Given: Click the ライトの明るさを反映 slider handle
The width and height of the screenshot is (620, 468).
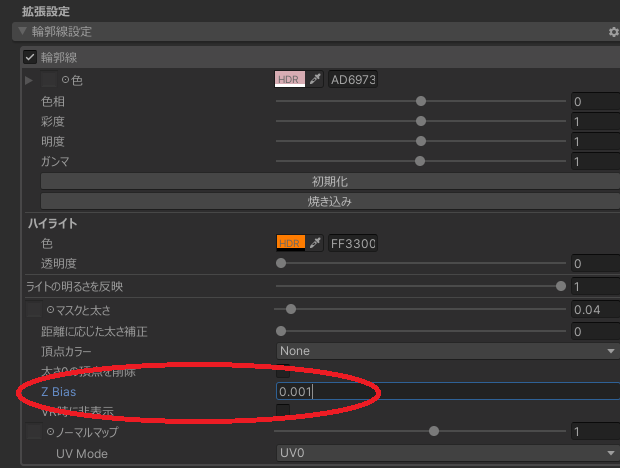Looking at the screenshot, I should click(x=561, y=286).
